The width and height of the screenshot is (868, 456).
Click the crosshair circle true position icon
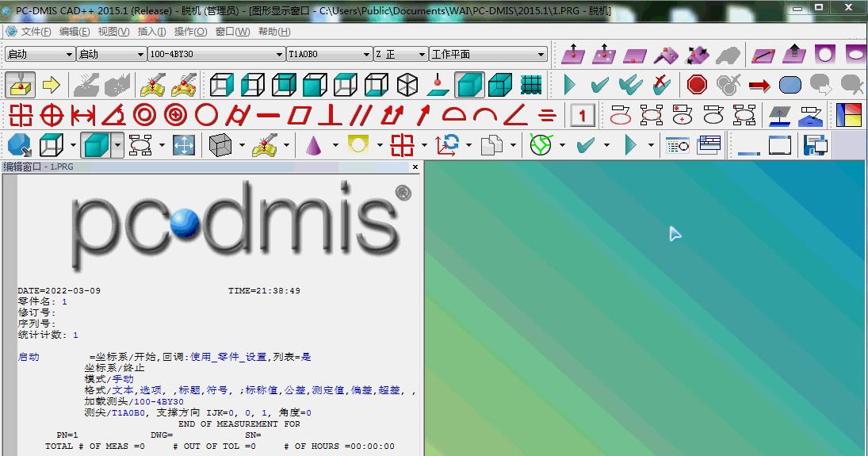click(x=52, y=115)
